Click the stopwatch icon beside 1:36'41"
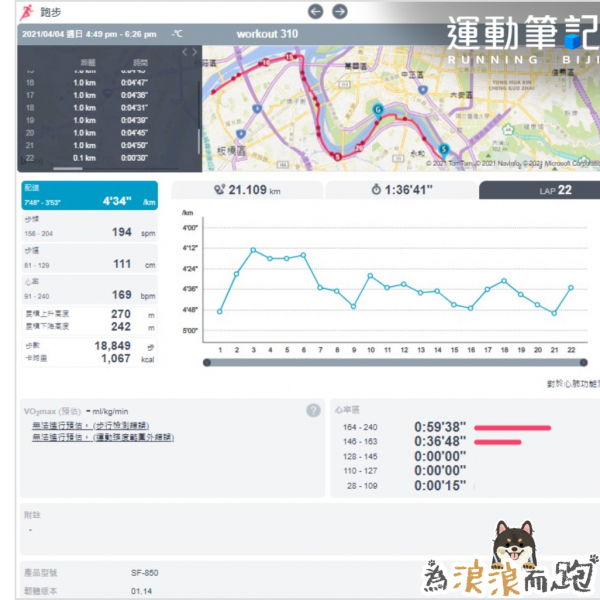The height and width of the screenshot is (600, 600). (375, 189)
